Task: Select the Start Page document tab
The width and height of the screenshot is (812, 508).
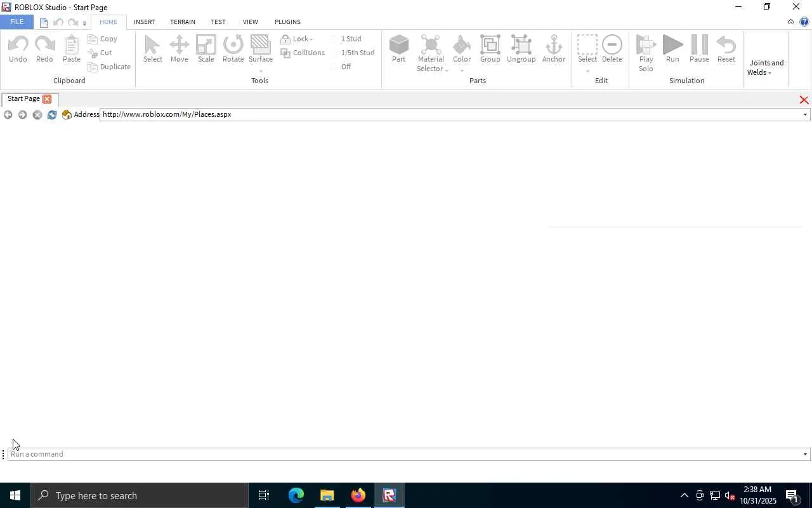Action: [23, 98]
